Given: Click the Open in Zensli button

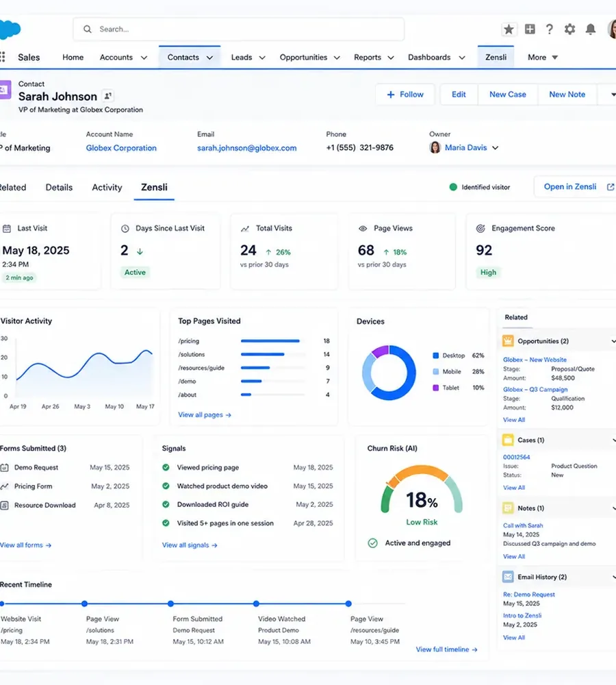Looking at the screenshot, I should click(575, 187).
